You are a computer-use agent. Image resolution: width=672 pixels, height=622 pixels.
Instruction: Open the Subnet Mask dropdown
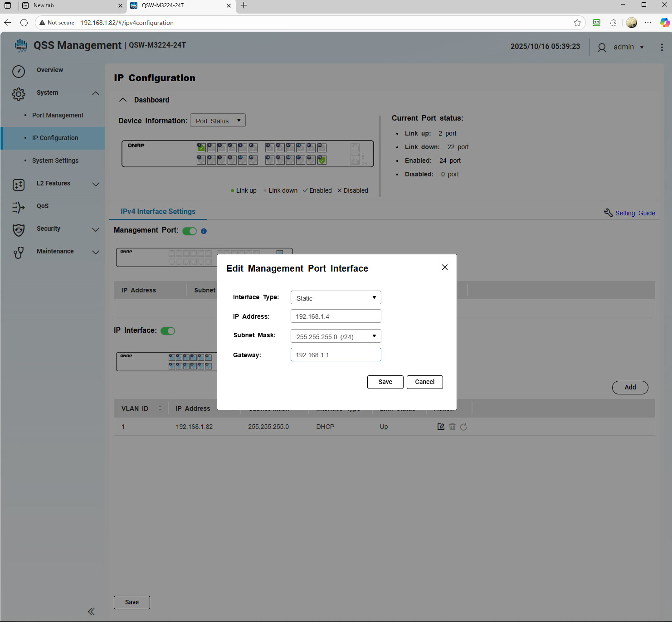click(x=336, y=336)
